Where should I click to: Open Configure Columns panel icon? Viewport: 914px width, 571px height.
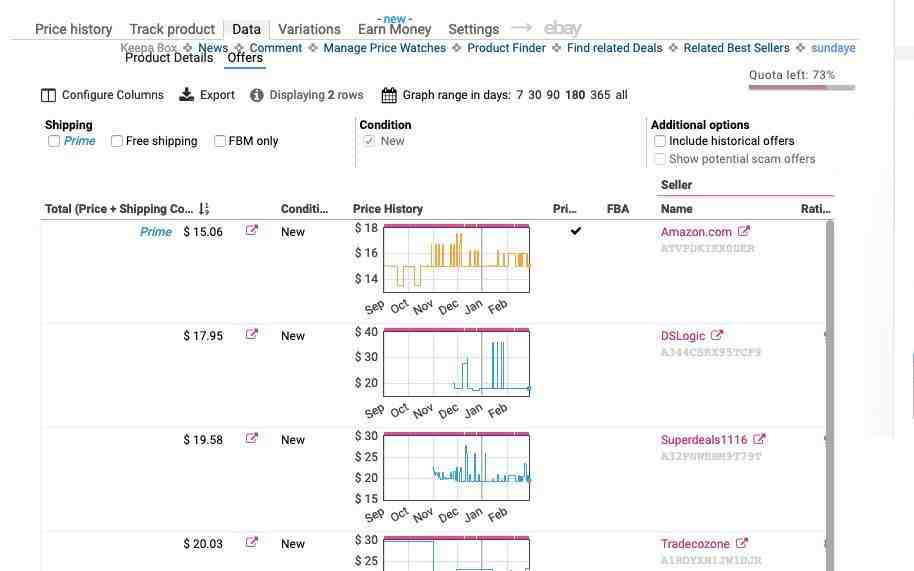(48, 95)
